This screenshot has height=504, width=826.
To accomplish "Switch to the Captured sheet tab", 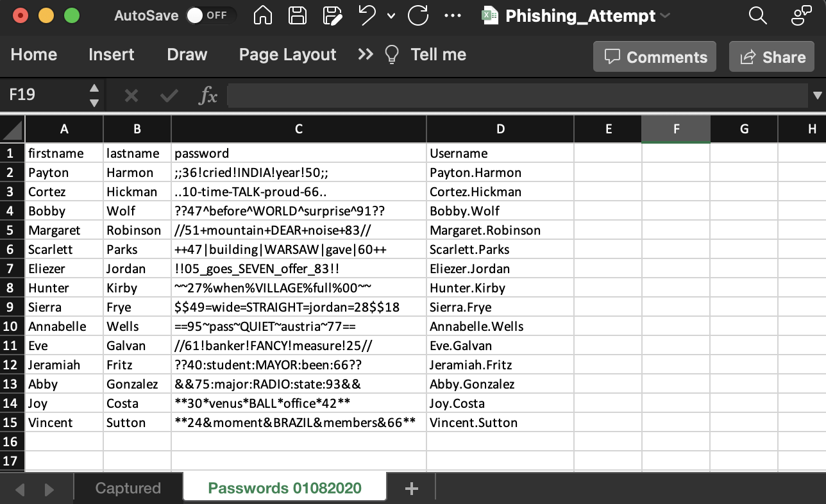I will (x=128, y=489).
